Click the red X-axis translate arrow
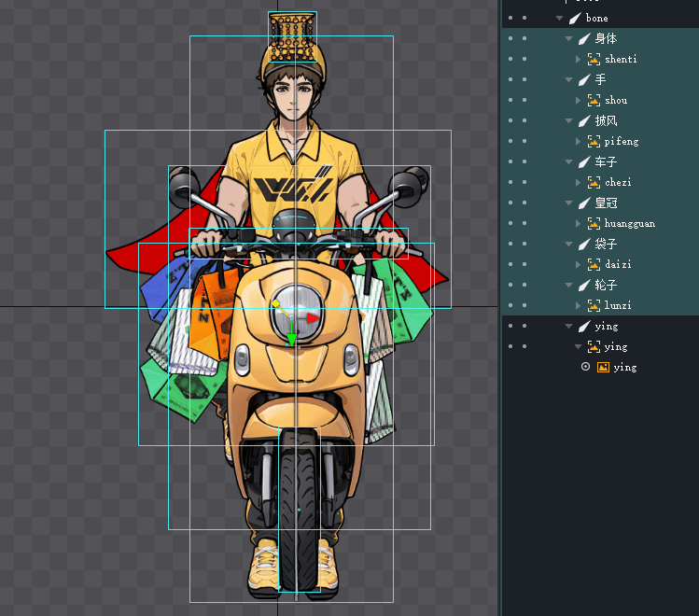The width and height of the screenshot is (699, 616). click(312, 318)
